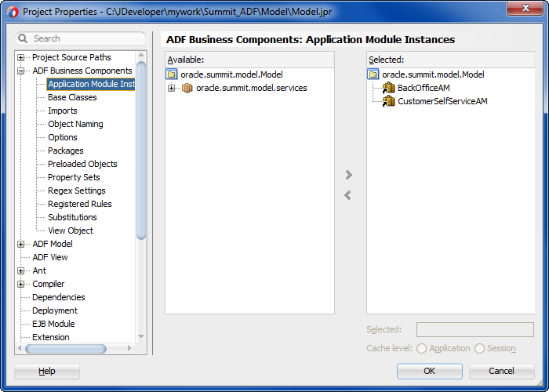Viewport: 549px width, 392px height.
Task: Click the left arrow to remove module
Action: 347,195
